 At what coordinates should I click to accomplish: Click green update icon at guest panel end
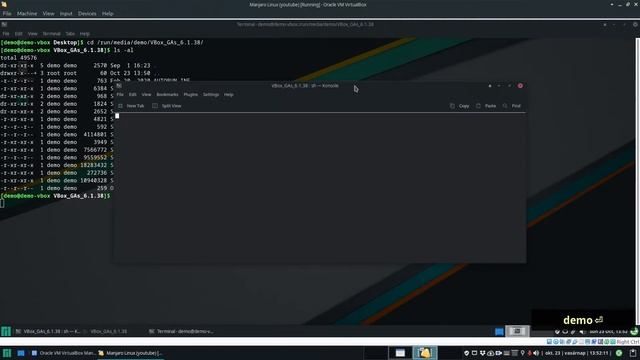tap(634, 331)
